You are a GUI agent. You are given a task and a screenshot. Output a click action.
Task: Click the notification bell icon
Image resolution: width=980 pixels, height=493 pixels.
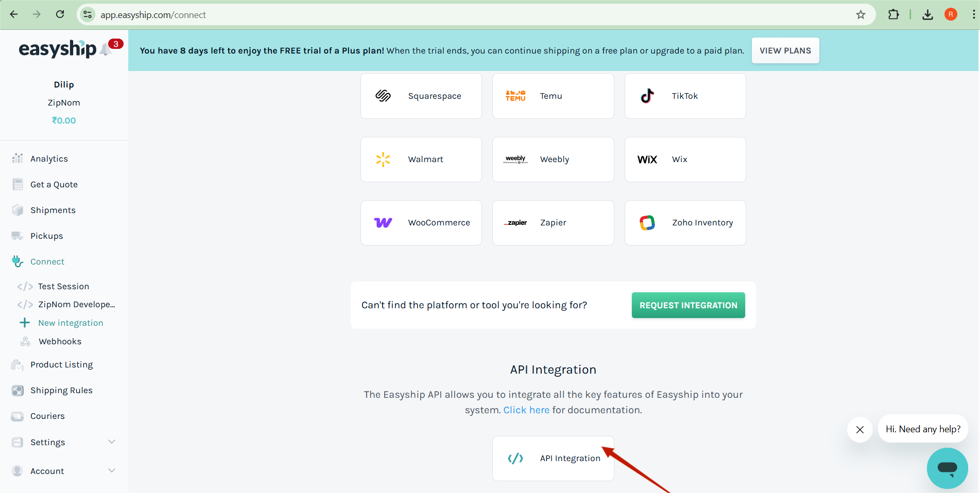click(107, 49)
